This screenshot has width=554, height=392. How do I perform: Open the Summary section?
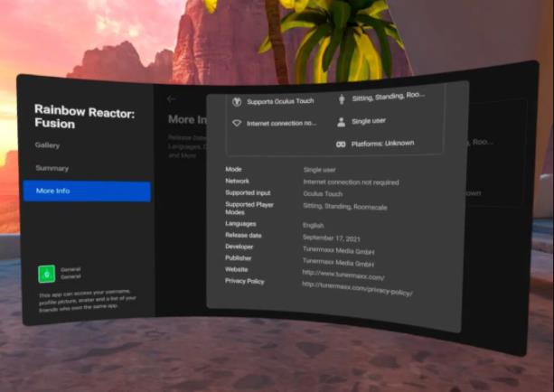click(x=52, y=168)
